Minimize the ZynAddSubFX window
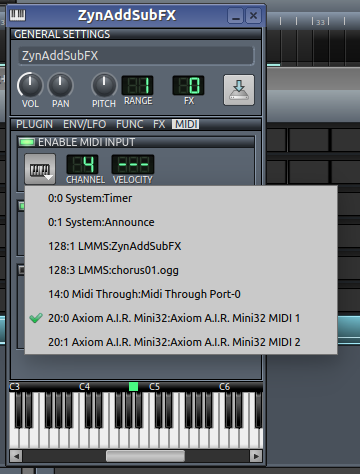This screenshot has width=360, height=474. [x=235, y=16]
